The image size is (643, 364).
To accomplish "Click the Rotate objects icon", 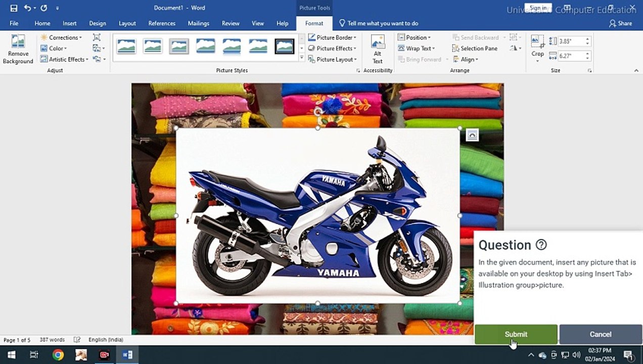I will point(516,49).
